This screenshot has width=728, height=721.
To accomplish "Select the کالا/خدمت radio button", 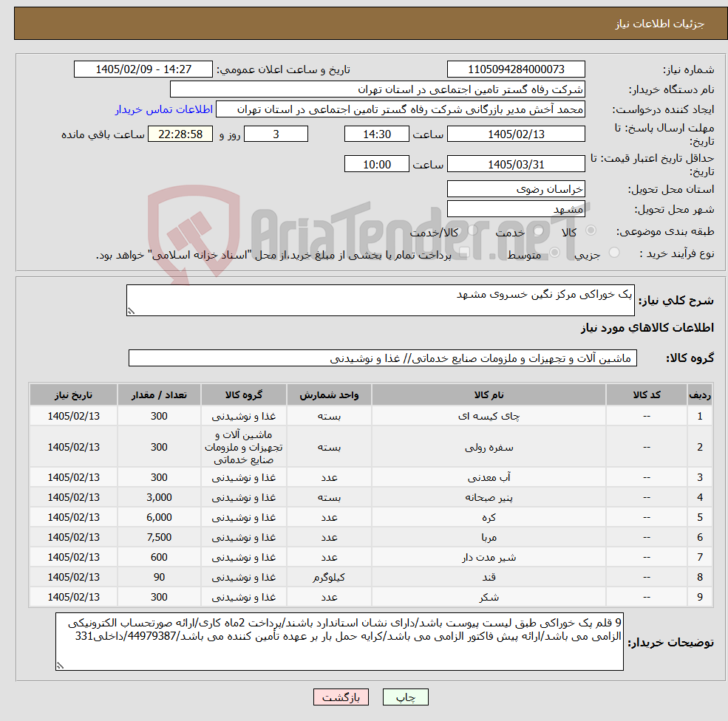I will coord(473,230).
